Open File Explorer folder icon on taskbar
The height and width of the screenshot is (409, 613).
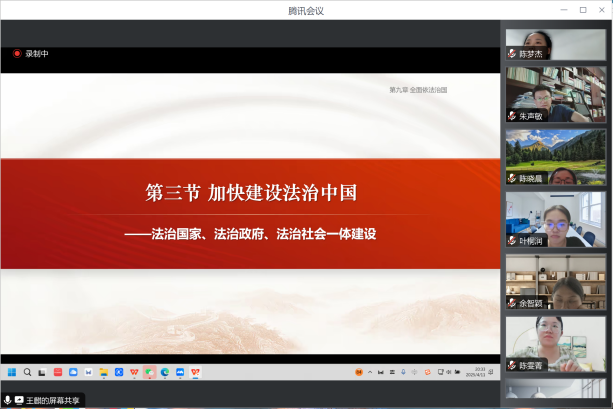pos(103,372)
